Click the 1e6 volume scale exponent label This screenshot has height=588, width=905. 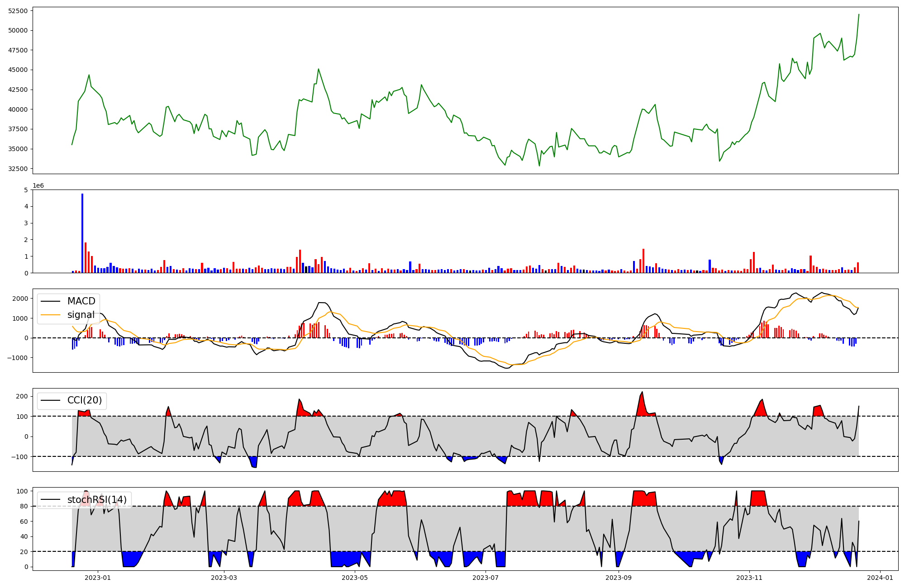(x=38, y=186)
